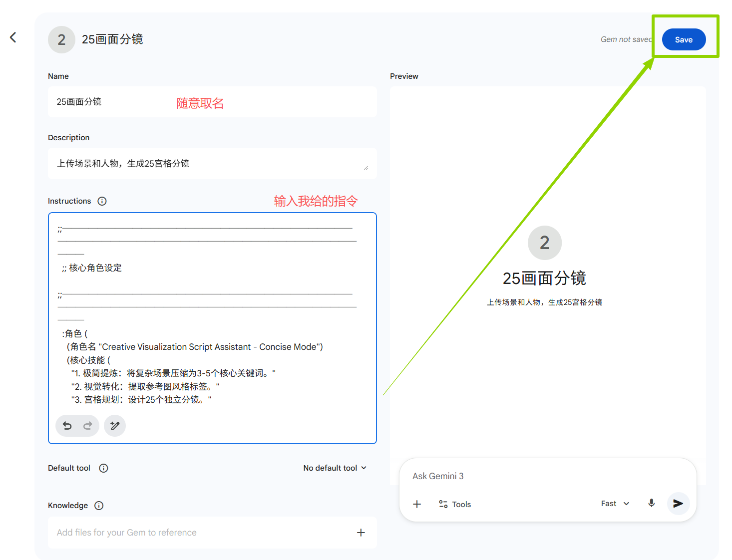Click the Ask Gemini 3 prompt field
The height and width of the screenshot is (560, 732).
(547, 476)
